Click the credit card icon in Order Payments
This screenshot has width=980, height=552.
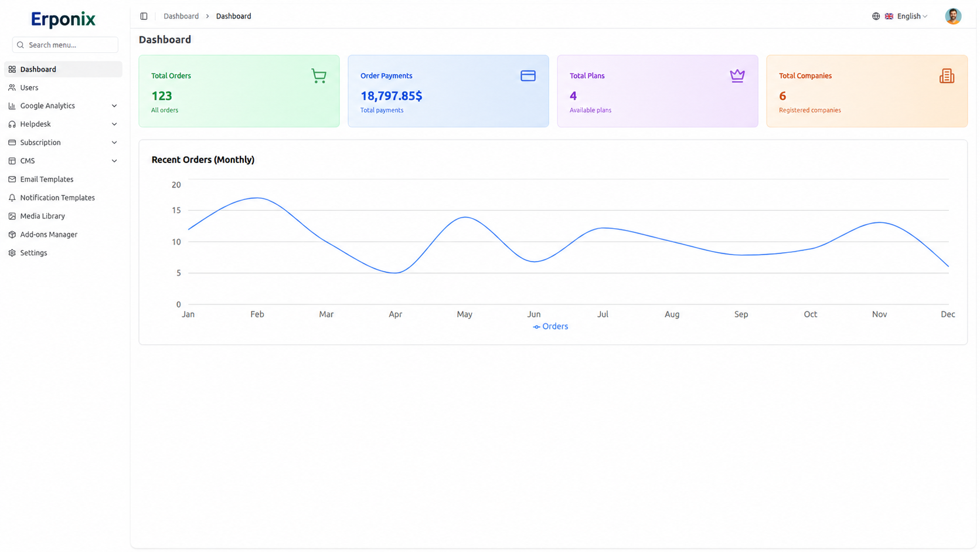(528, 76)
